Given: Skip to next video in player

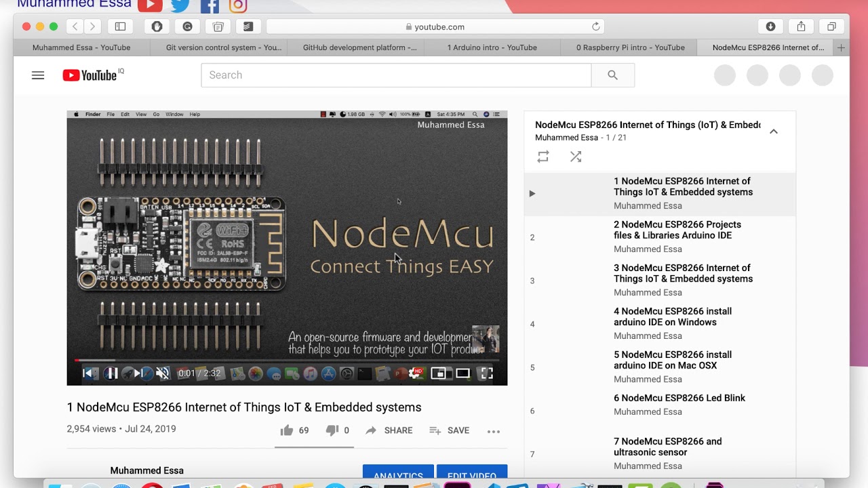Looking at the screenshot, I should (x=138, y=373).
